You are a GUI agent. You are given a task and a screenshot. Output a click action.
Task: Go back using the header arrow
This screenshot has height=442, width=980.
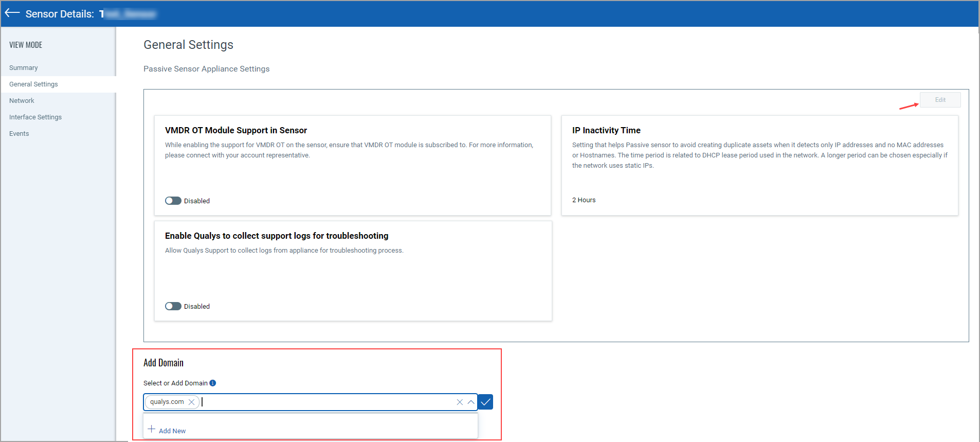pyautogui.click(x=12, y=13)
